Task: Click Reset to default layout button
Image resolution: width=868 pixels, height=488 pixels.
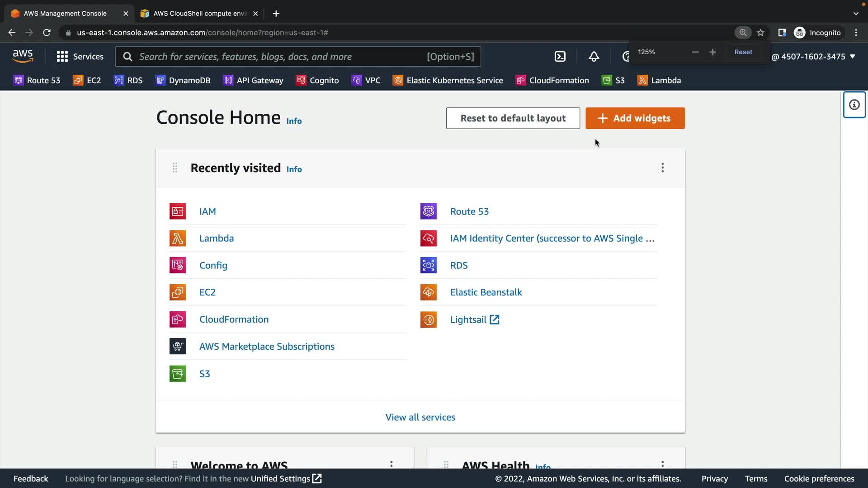Action: point(513,118)
